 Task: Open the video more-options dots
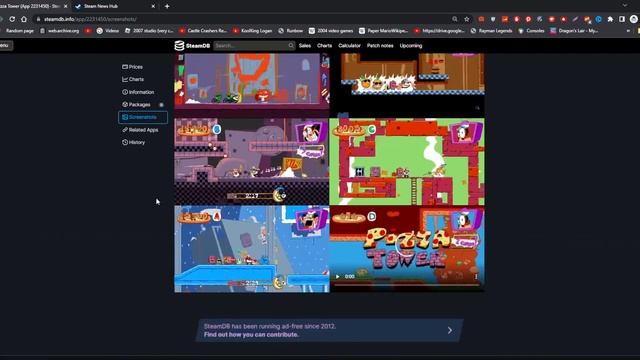click(476, 276)
